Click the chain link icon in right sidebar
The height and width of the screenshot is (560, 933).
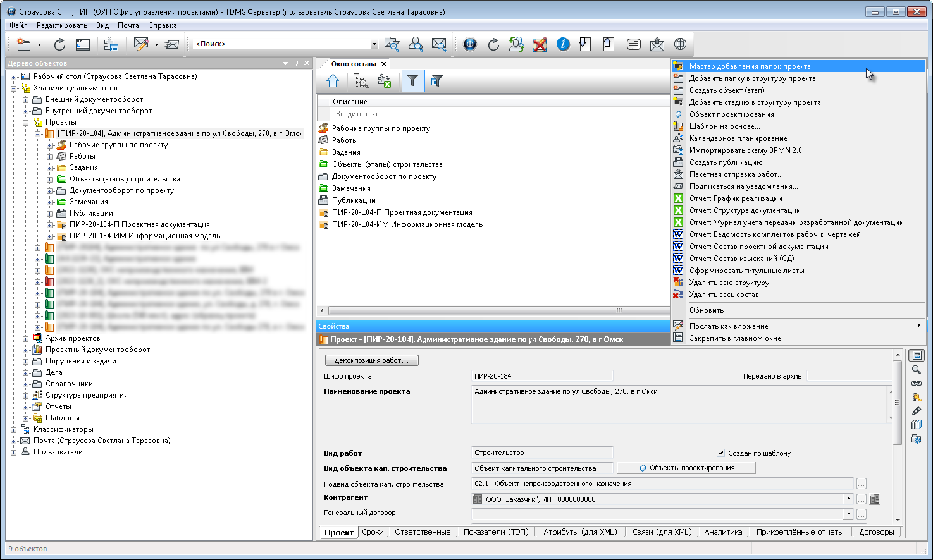[x=917, y=384]
